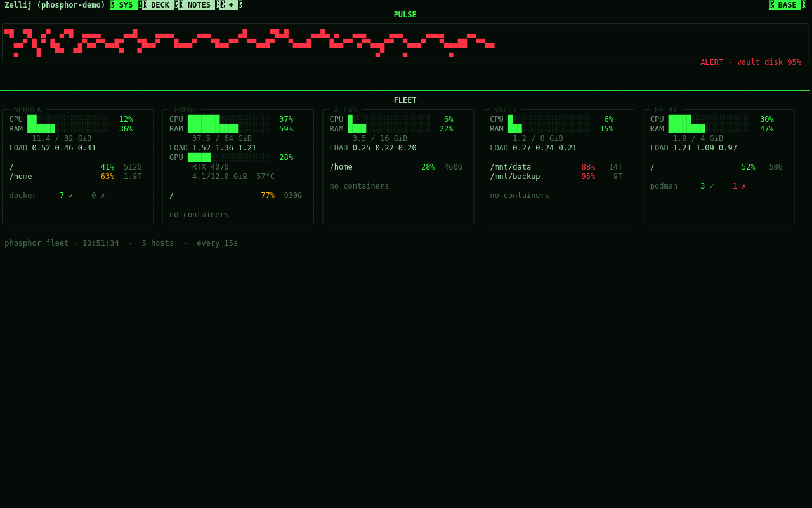Click the VAULT CPU usage bar
Screen dimensions: 812x508
[549, 119]
